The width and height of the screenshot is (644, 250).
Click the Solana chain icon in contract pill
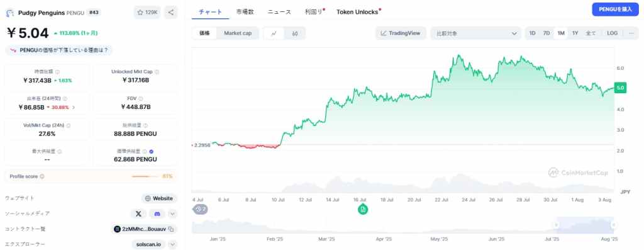pyautogui.click(x=117, y=229)
